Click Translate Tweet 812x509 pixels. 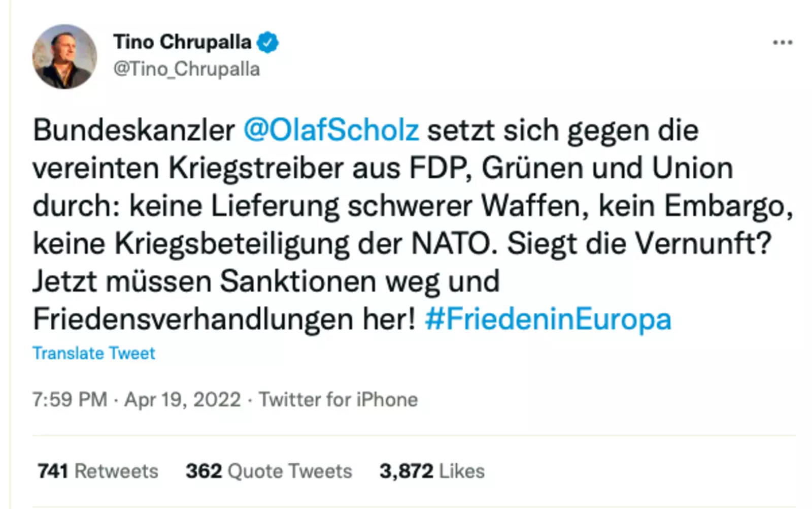[94, 353]
